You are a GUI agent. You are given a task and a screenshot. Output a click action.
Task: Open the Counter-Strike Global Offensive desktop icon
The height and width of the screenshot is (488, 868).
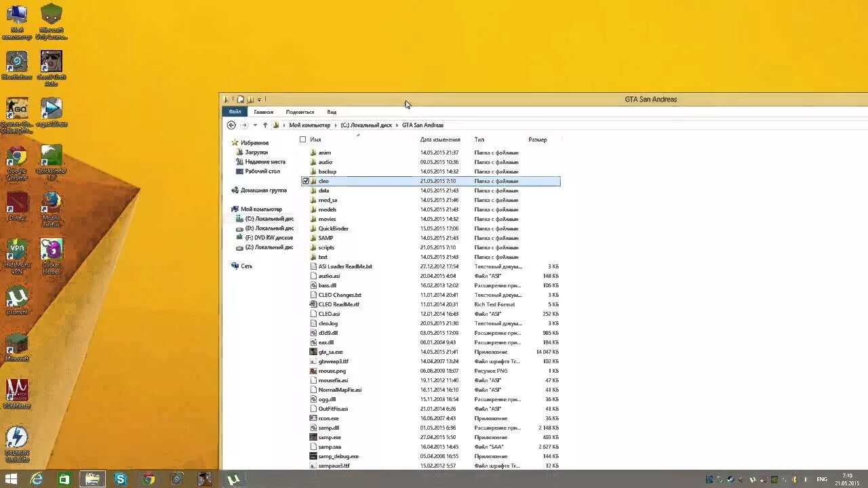click(x=17, y=115)
